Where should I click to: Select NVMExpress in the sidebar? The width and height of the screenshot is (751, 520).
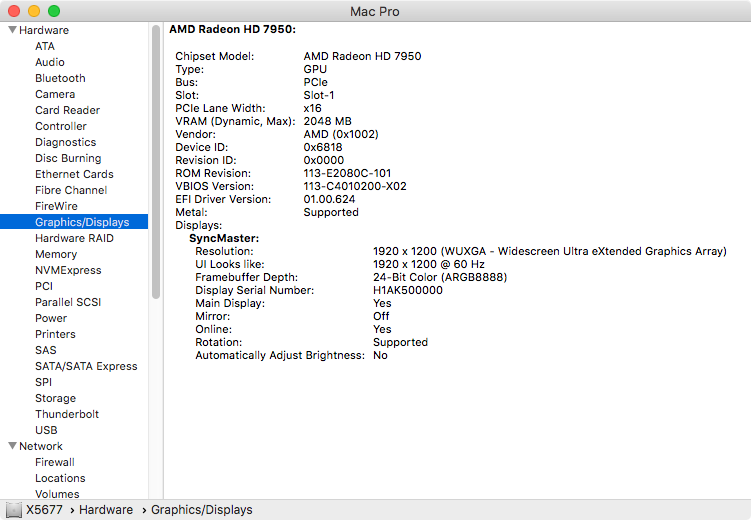pyautogui.click(x=68, y=270)
